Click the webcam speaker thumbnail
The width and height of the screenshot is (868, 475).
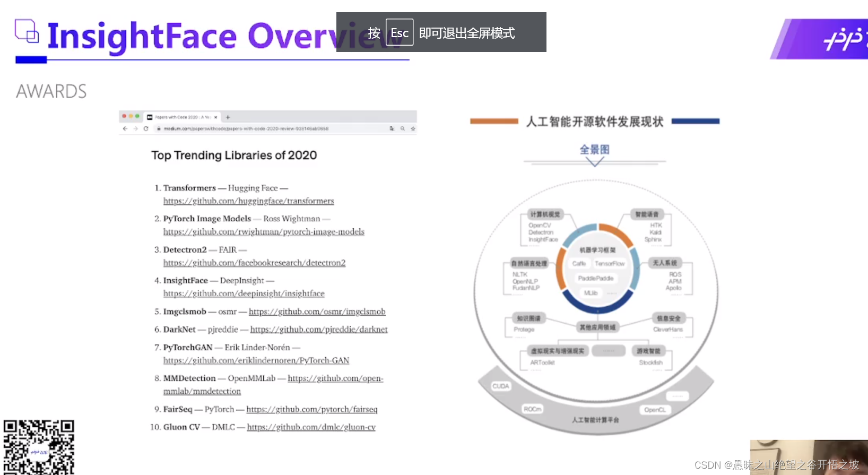(809, 457)
